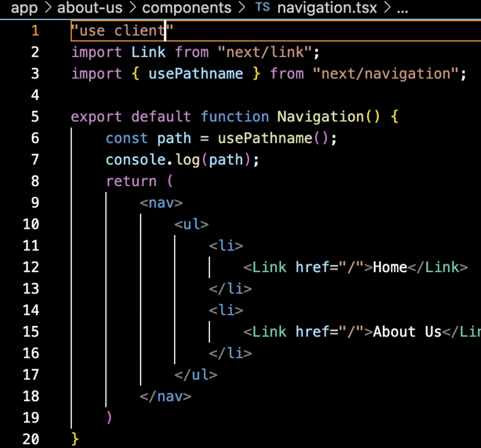The height and width of the screenshot is (448, 481).
Task: Click the closing parenthesis on line 19
Action: click(109, 418)
